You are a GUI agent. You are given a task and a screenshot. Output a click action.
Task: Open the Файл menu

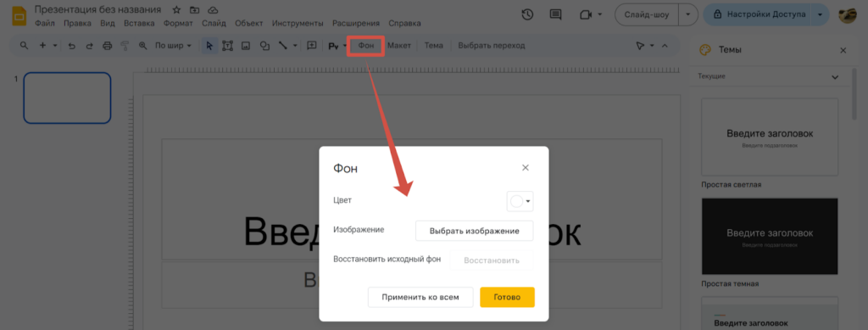tap(44, 23)
